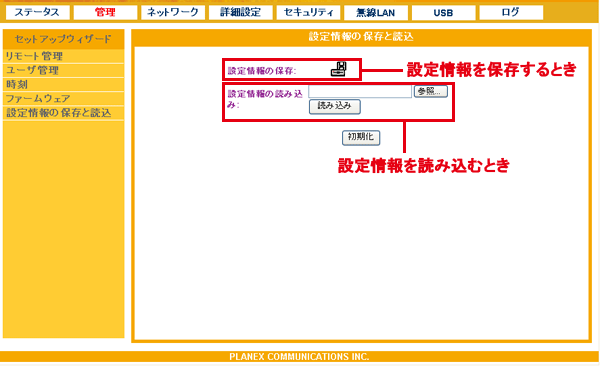Focus the settings file path input field

tap(360, 92)
